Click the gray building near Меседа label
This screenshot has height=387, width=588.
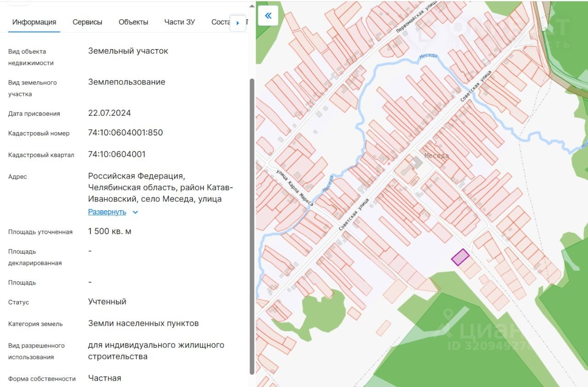[417, 162]
